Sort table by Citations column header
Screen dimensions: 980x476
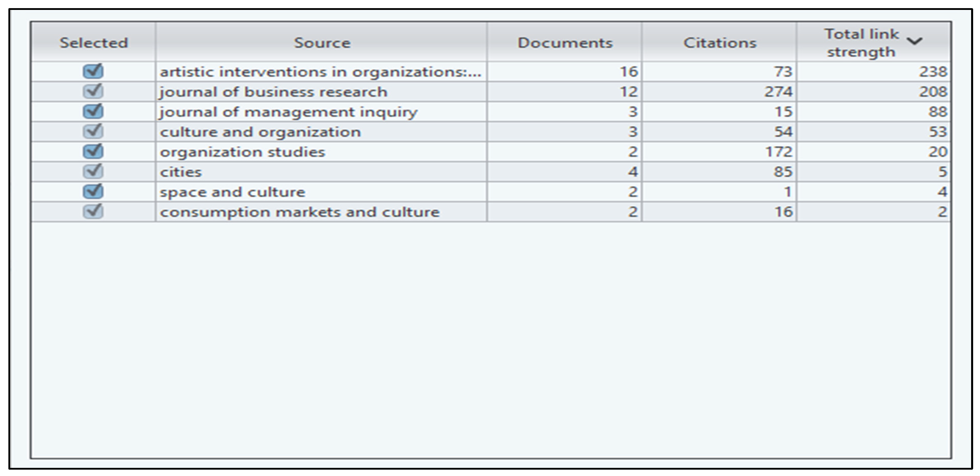pyautogui.click(x=719, y=43)
